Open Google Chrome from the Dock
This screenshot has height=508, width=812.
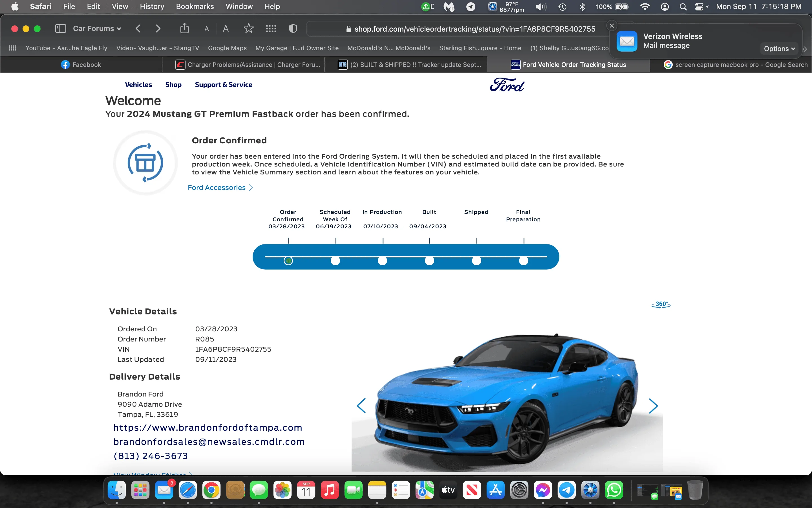211,491
